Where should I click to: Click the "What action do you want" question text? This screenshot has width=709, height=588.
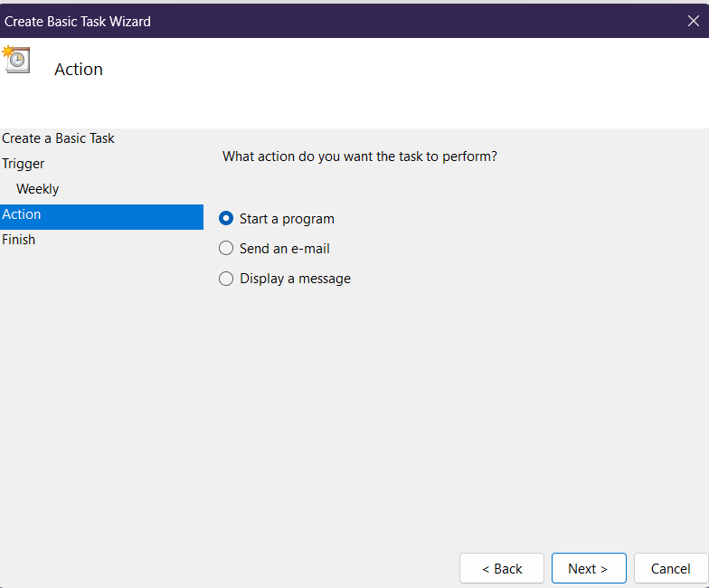(359, 156)
